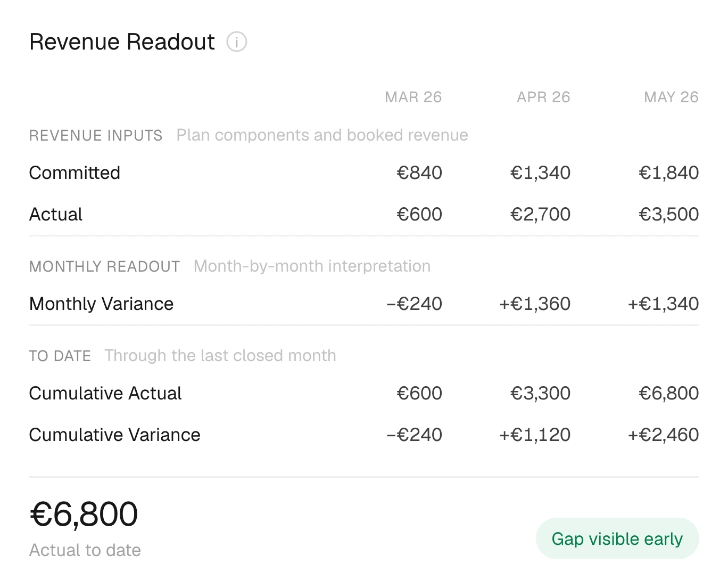Click the REVENUE INPUTS section heading

tap(96, 135)
